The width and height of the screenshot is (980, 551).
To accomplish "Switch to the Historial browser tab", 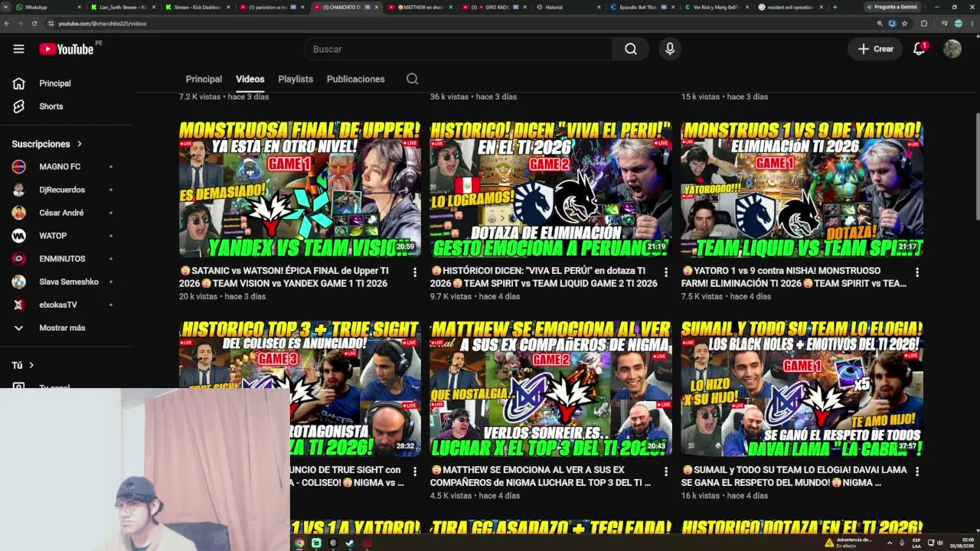I will point(567,7).
